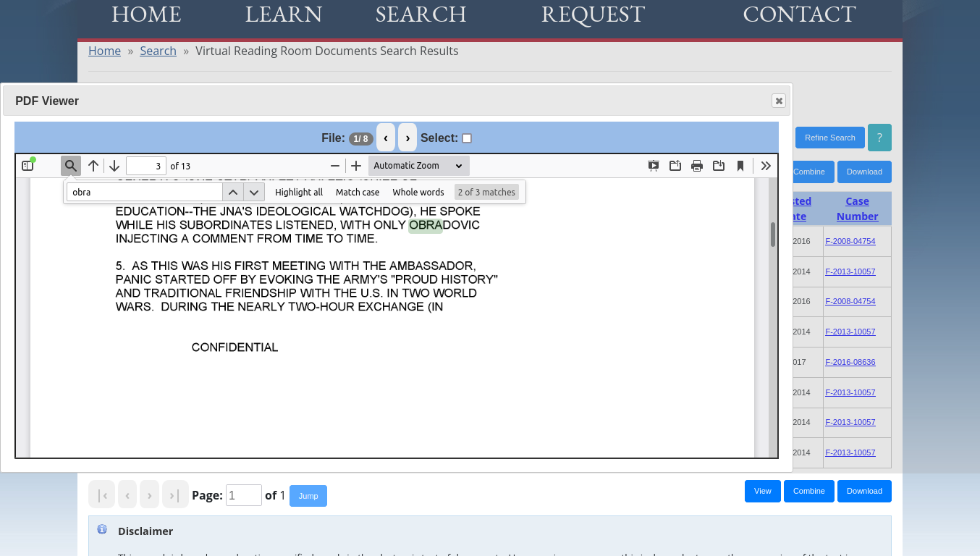
Task: Click the lower Download button below the table
Action: click(x=864, y=491)
